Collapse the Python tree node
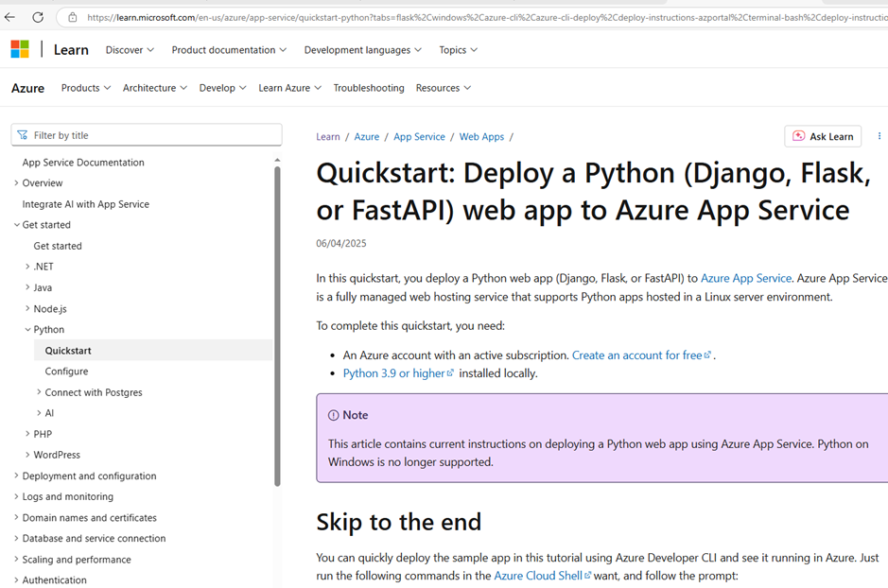Screen dimensions: 888x588 pos(27,329)
